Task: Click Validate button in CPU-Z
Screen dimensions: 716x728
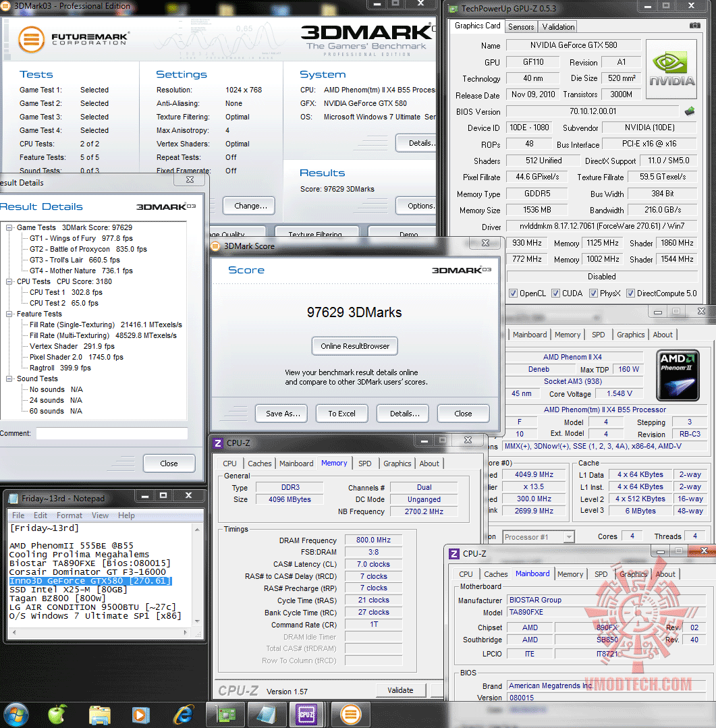Action: [x=401, y=690]
